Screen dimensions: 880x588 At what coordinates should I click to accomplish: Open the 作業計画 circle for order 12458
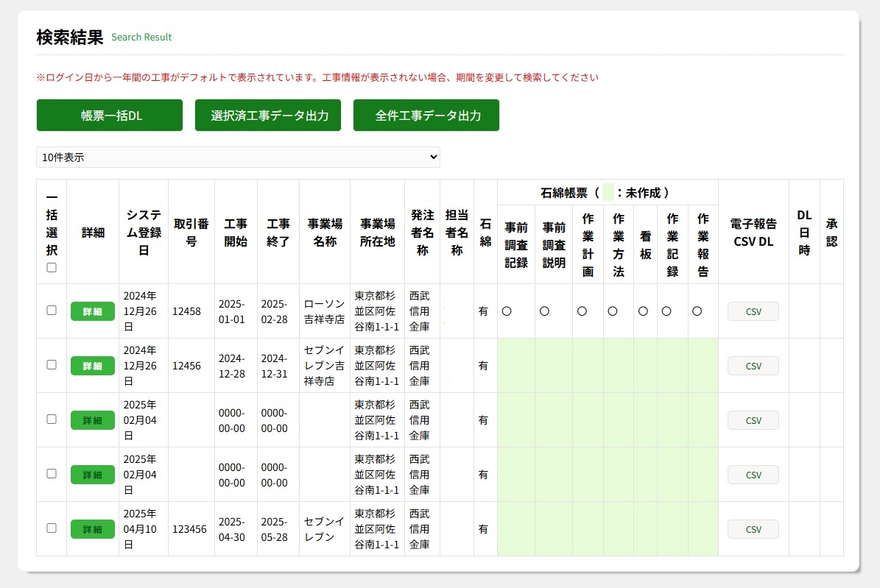point(582,311)
